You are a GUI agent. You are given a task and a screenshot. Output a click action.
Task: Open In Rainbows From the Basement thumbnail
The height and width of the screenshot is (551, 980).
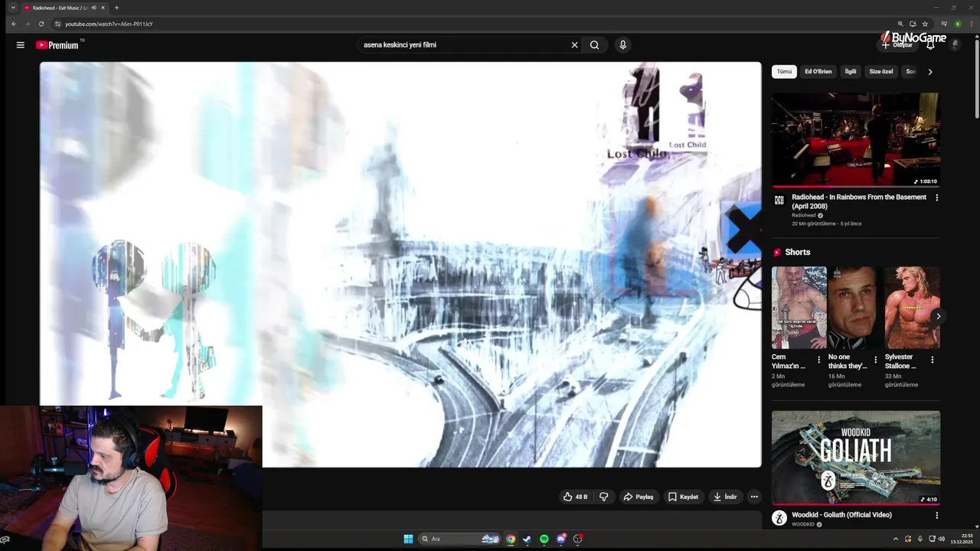(x=856, y=140)
